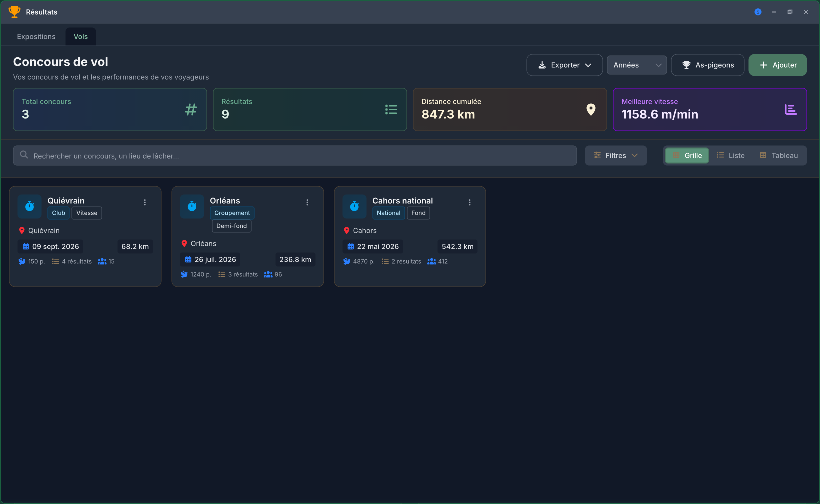820x504 pixels.
Task: Click the magnifier icon in search bar
Action: tap(24, 155)
